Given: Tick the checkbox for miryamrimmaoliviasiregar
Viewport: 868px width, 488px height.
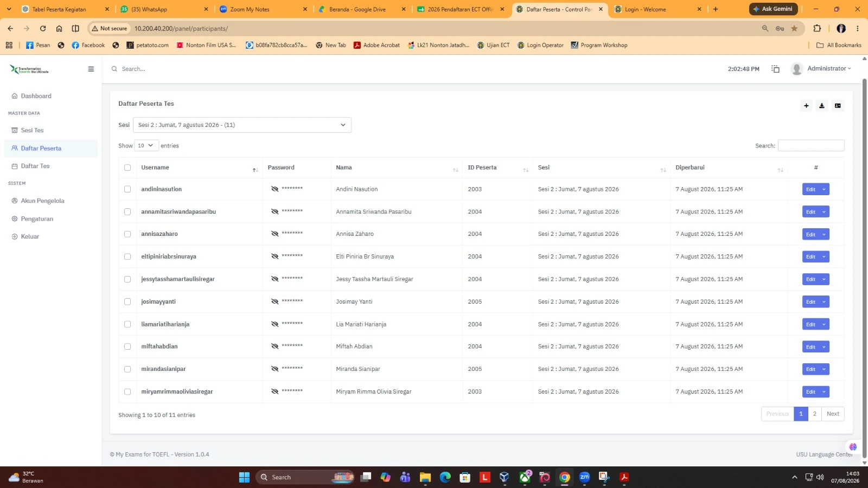Looking at the screenshot, I should (x=127, y=391).
